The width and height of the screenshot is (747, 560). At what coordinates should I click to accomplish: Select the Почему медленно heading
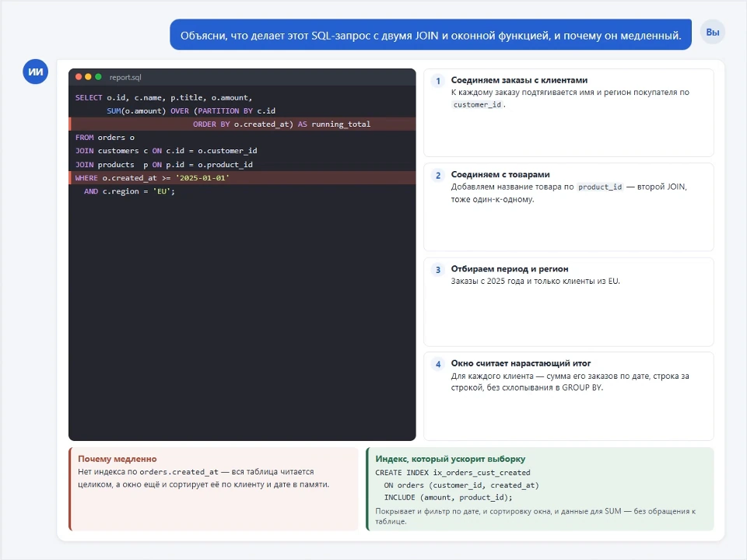pos(117,459)
